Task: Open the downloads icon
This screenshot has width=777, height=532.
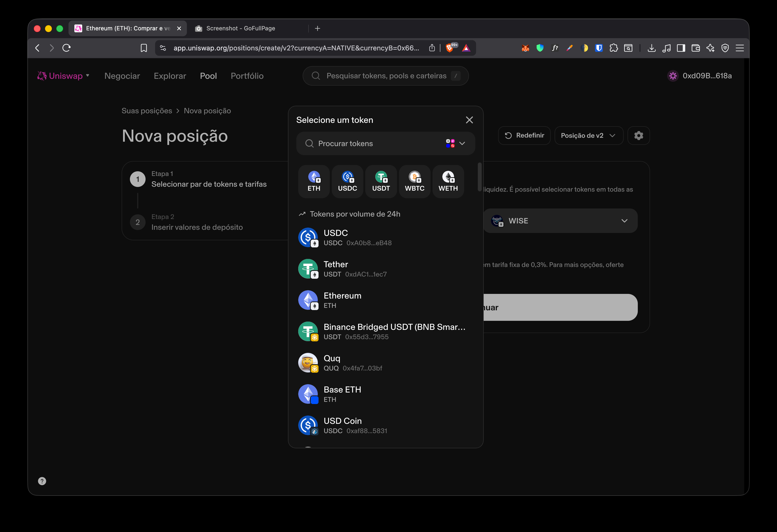Action: [651, 48]
